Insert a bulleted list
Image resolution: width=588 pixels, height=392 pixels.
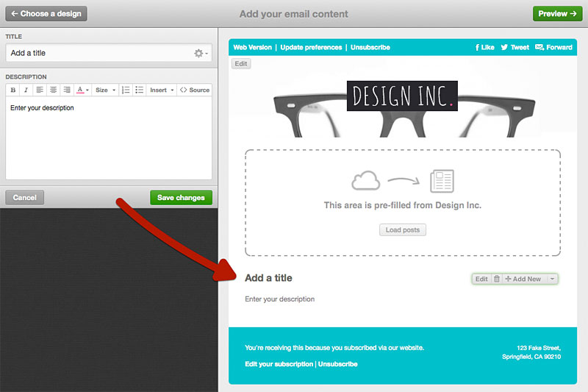pyautogui.click(x=139, y=90)
